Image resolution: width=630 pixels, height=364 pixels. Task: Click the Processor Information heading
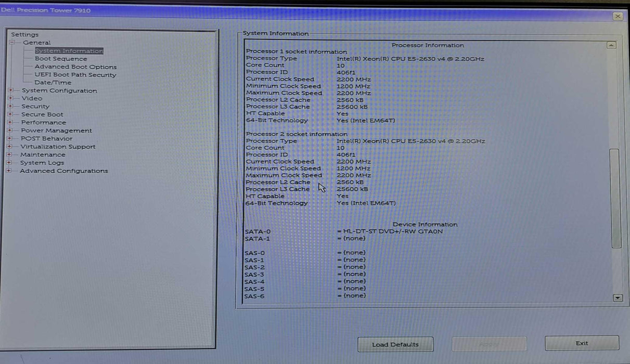(x=428, y=45)
